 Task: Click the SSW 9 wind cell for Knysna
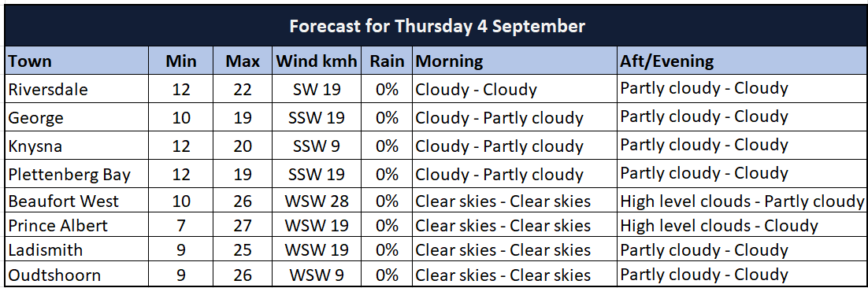(x=317, y=146)
